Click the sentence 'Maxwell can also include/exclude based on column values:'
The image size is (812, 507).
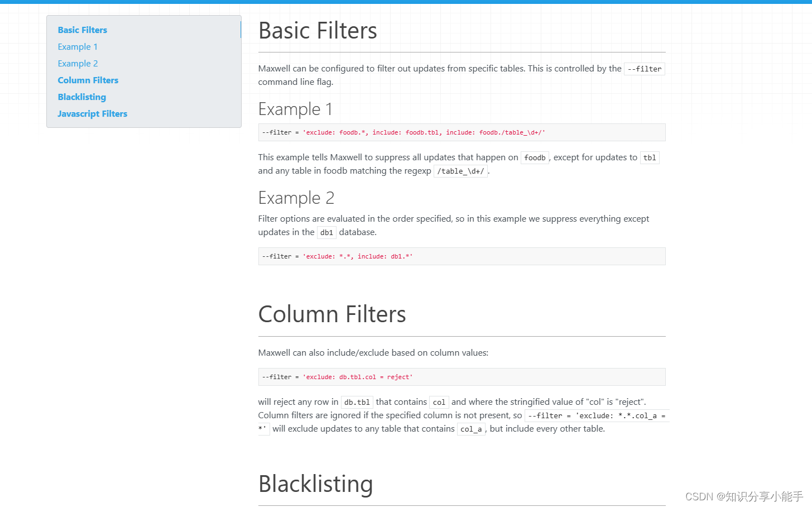pyautogui.click(x=373, y=353)
